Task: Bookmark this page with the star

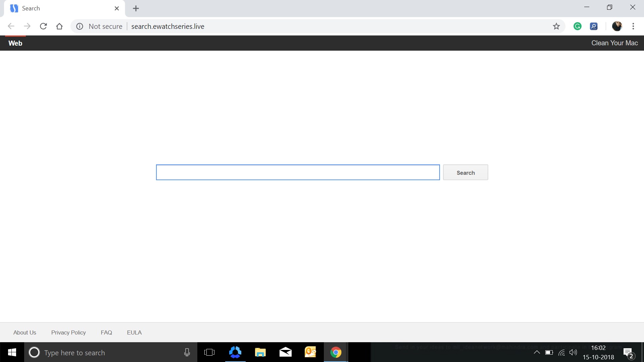Action: [556, 26]
